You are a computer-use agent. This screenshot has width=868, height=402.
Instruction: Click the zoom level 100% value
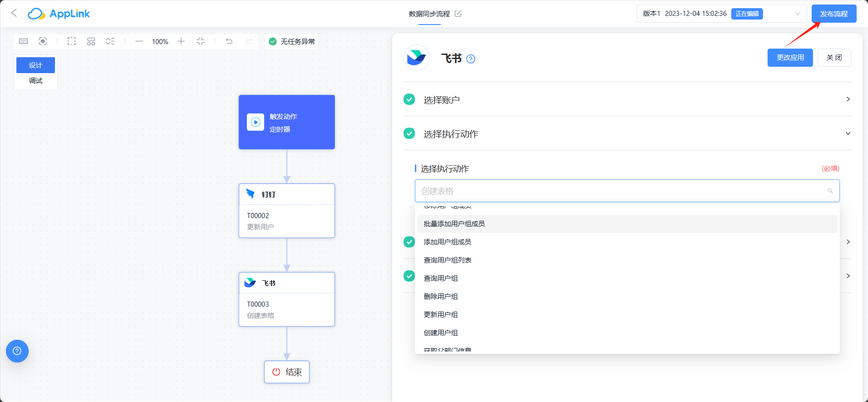point(160,41)
